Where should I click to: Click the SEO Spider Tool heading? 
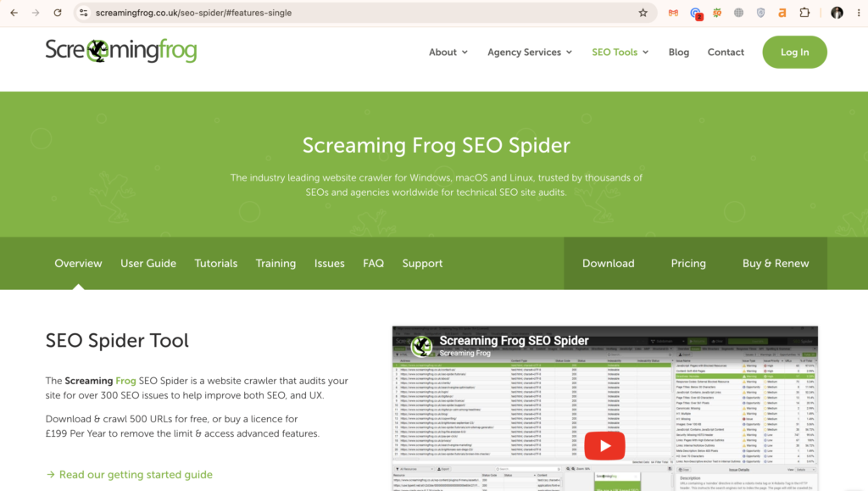(117, 340)
